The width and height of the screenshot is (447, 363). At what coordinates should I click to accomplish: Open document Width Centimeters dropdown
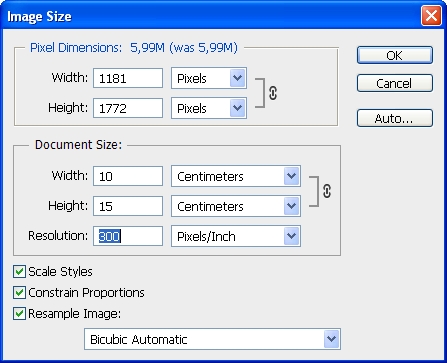(x=236, y=176)
